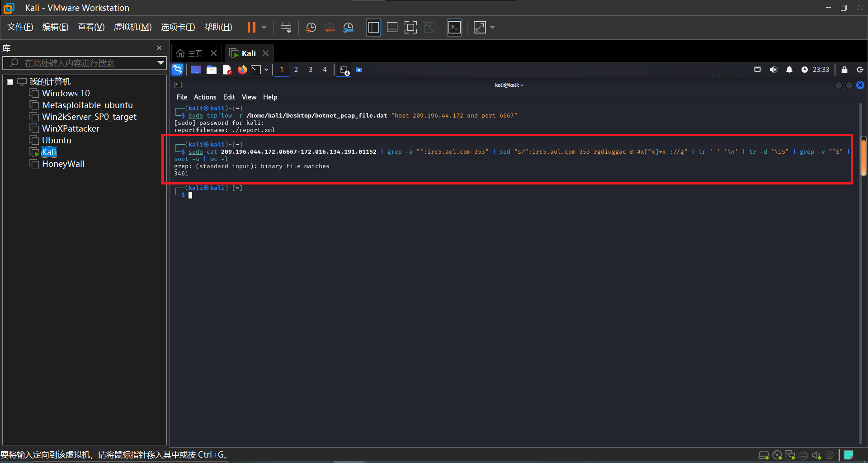Enter full screen mode for the VM
Image resolution: width=868 pixels, height=463 pixels.
pos(410,28)
